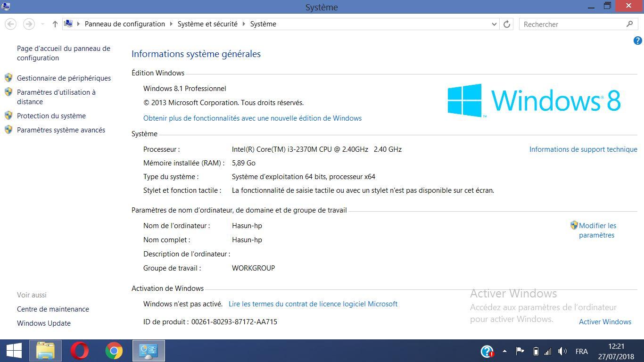Image resolution: width=644 pixels, height=362 pixels.
Task: Open Action Center flag icon
Action: (x=520, y=351)
